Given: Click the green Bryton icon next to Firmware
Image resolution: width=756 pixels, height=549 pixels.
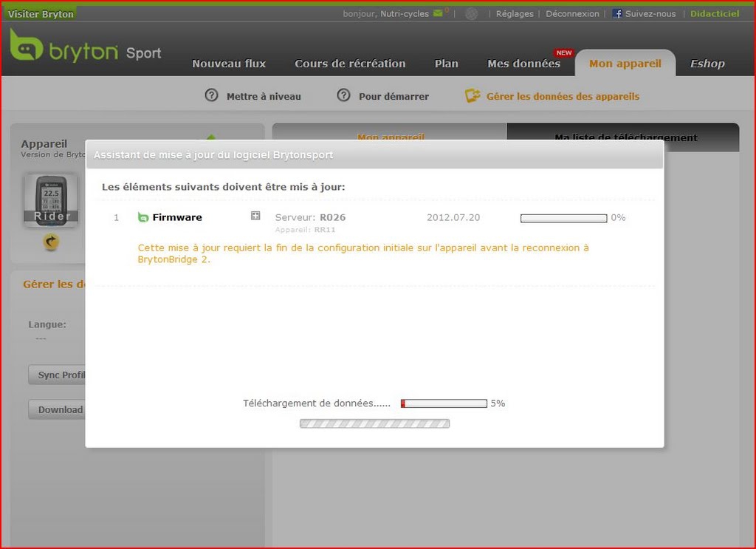Looking at the screenshot, I should 142,217.
